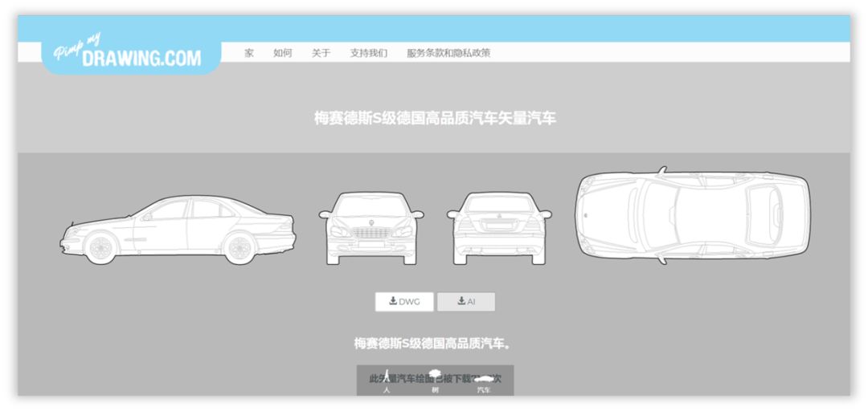Screen dimensions: 868x411
Task: Click the caption 梅赛德斯S级德国高品质汽车。
Action: click(x=432, y=343)
